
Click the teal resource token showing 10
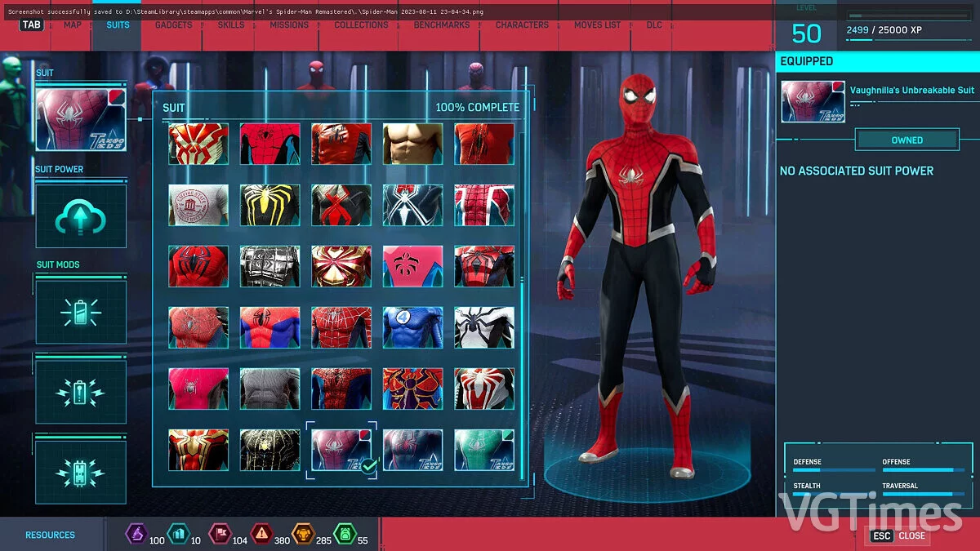click(x=177, y=535)
